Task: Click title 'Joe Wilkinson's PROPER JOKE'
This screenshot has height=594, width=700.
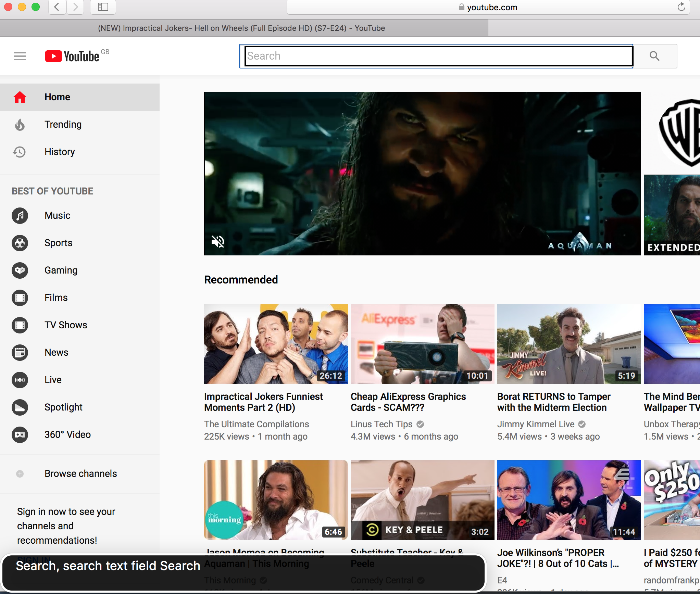Action: click(558, 558)
